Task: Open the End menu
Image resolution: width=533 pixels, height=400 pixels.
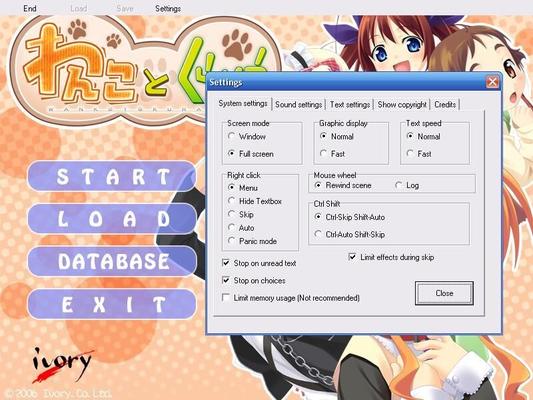Action: point(30,8)
